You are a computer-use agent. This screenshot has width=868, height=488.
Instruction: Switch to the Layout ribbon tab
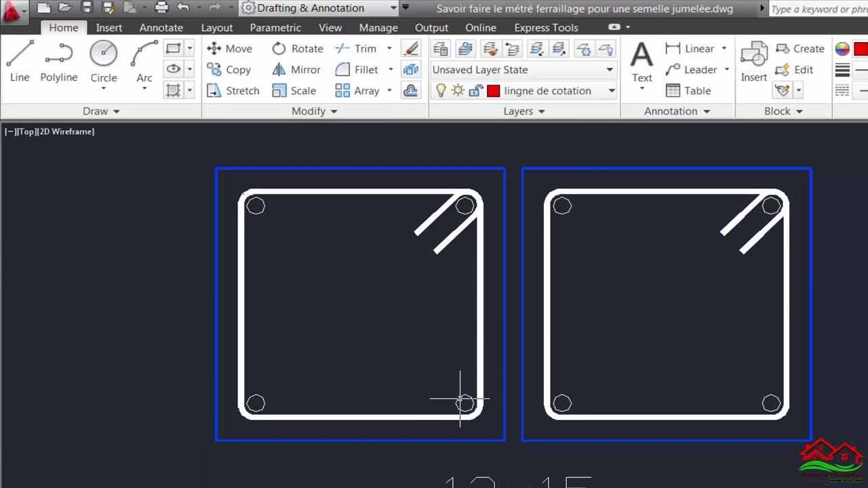[217, 28]
